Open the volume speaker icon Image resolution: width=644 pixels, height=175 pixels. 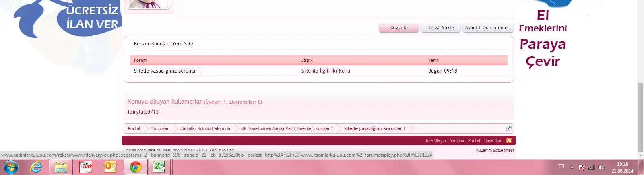(601, 167)
